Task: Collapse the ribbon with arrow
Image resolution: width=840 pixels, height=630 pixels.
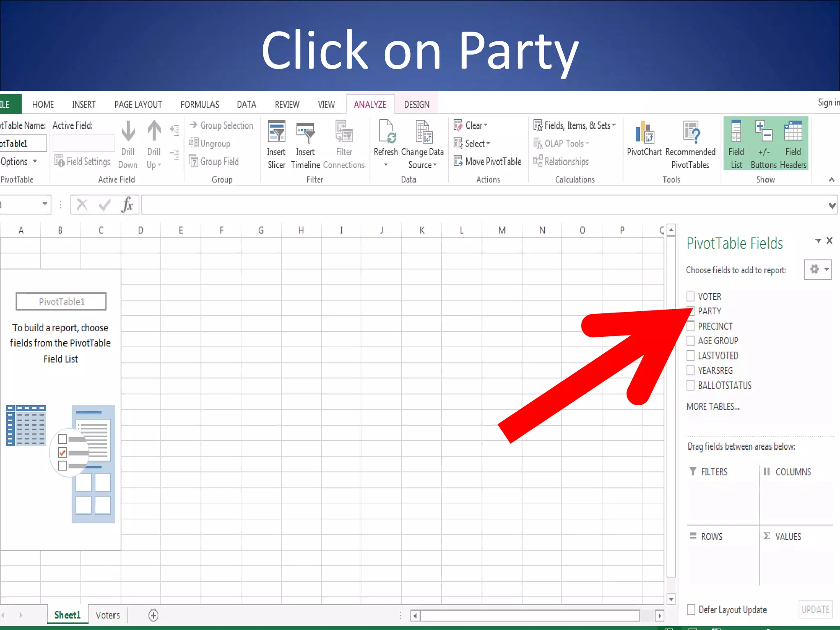Action: pyautogui.click(x=831, y=180)
